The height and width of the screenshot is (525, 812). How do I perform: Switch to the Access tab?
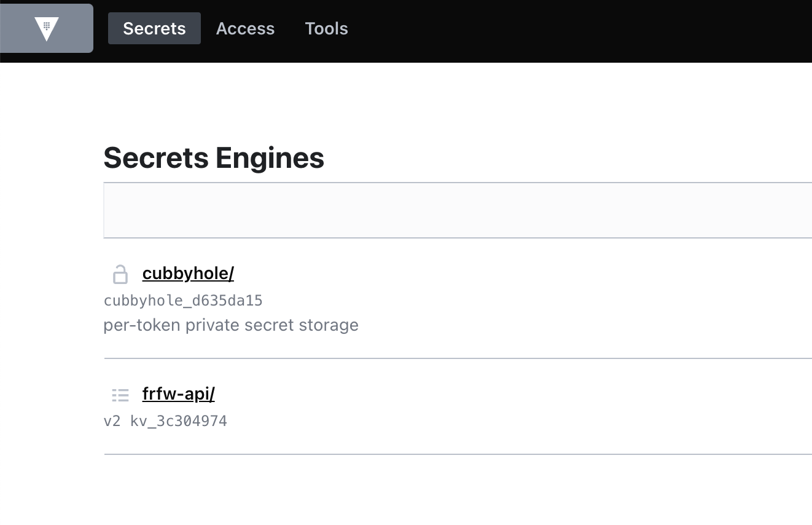point(245,28)
